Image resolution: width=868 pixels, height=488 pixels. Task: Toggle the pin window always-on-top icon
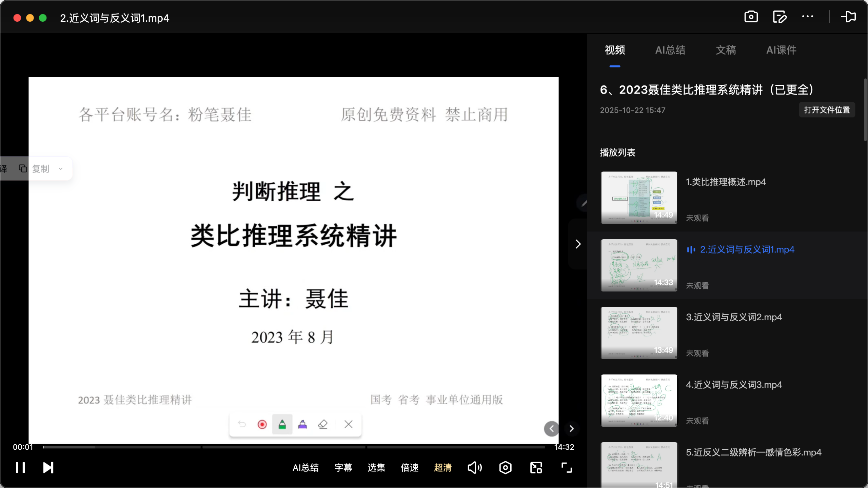(x=849, y=17)
